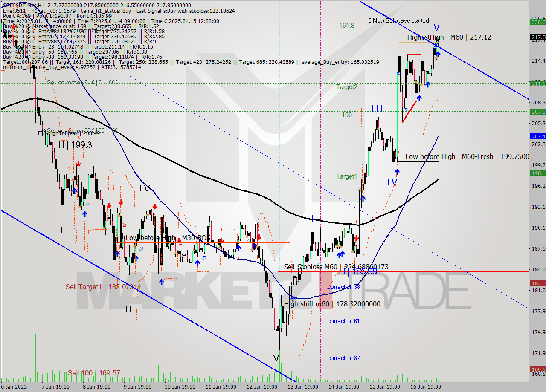
Task: Select the 'Sell correction 38.2 | 204.786' label
Action: [82, 130]
